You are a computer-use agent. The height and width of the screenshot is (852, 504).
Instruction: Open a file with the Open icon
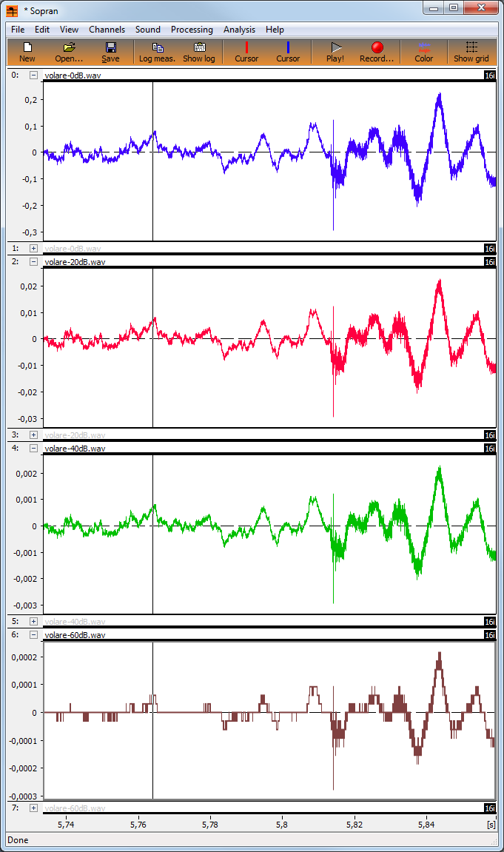69,51
